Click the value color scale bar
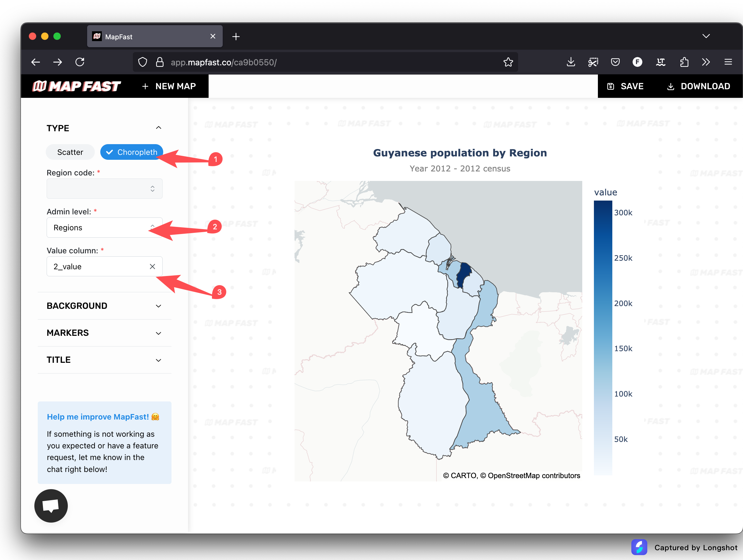 point(603,337)
